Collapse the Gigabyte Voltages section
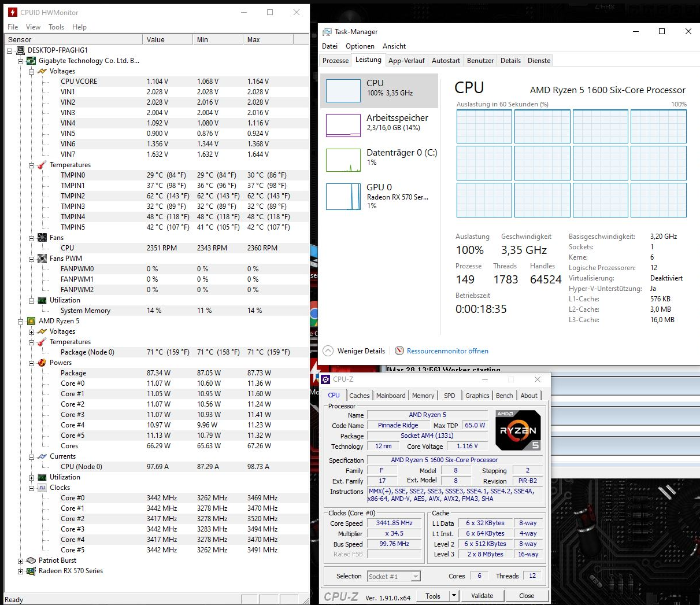Screen dimensions: 700x605 click(x=32, y=71)
